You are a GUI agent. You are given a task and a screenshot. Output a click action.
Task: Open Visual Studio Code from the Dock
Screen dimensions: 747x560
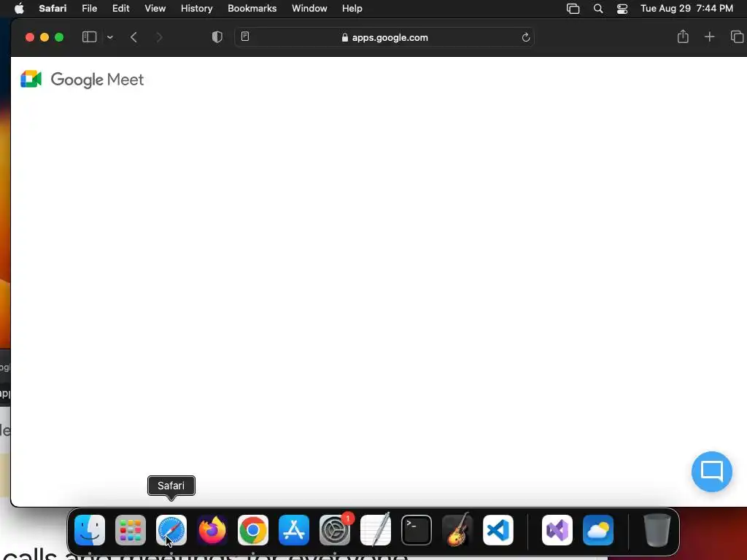click(498, 530)
